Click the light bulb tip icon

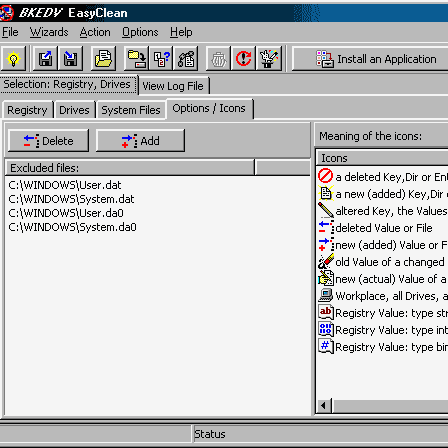point(13,59)
